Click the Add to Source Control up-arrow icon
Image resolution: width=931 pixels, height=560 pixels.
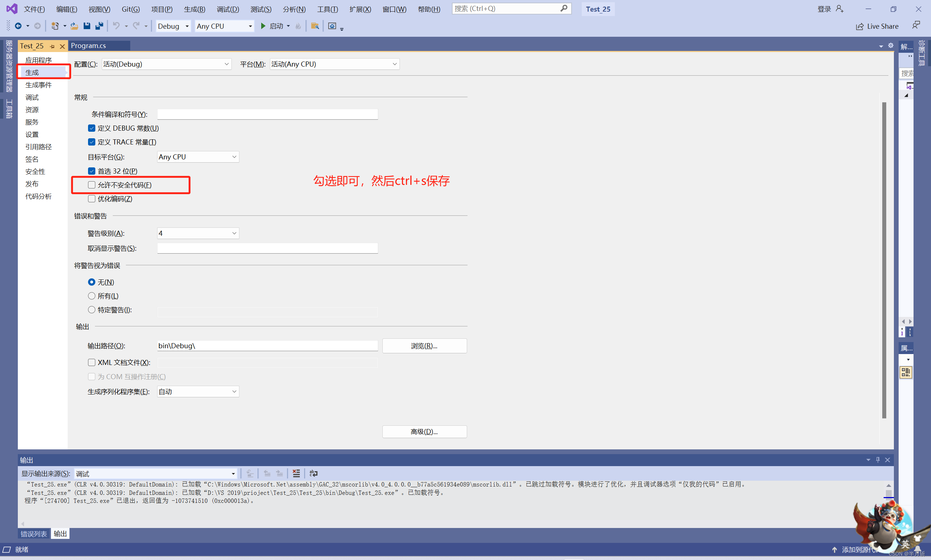[835, 549]
